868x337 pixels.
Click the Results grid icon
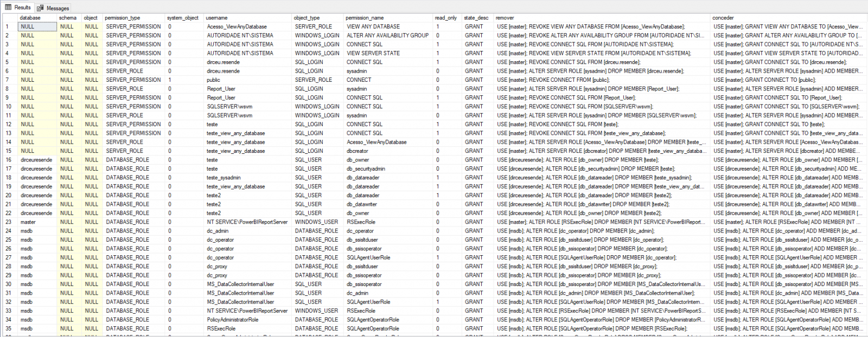coord(8,8)
